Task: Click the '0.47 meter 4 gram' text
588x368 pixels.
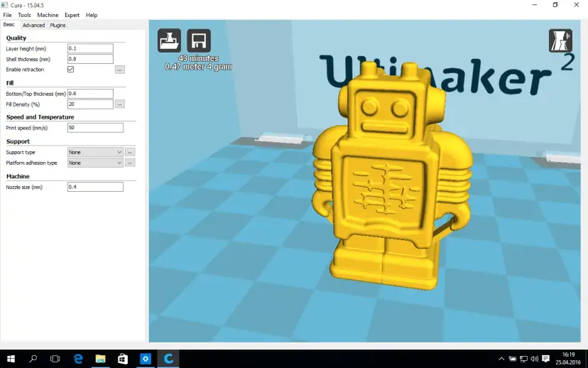Action: (x=198, y=67)
